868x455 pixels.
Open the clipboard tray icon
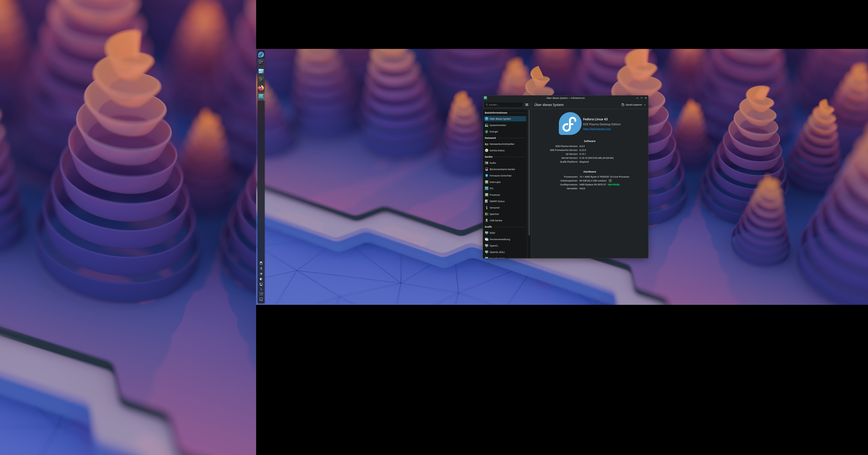pyautogui.click(x=261, y=263)
